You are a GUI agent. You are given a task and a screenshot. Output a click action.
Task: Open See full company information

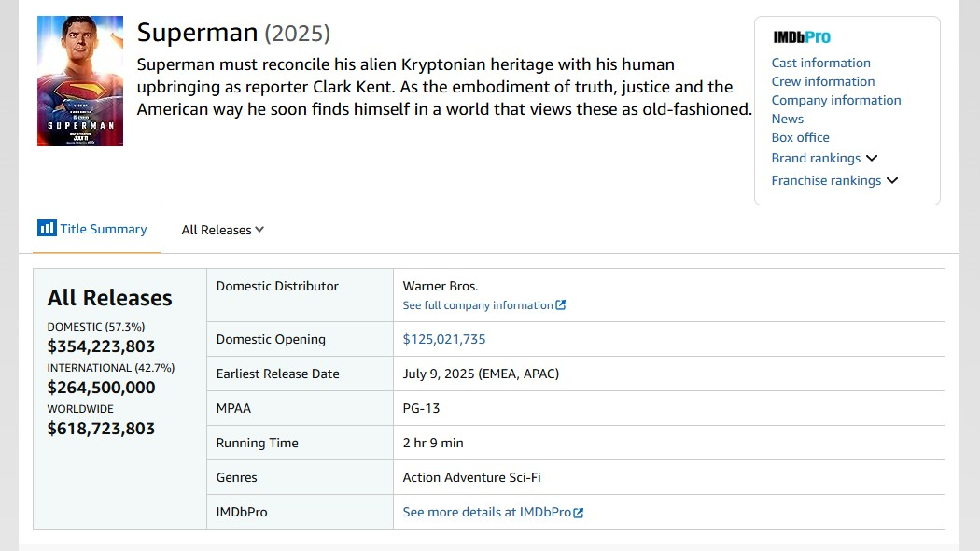point(479,304)
